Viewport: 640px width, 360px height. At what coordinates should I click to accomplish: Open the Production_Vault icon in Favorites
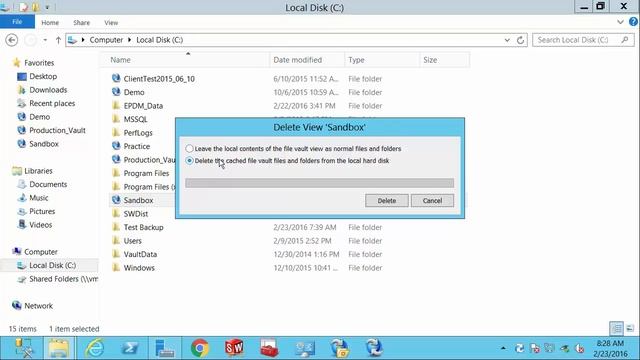[22, 130]
